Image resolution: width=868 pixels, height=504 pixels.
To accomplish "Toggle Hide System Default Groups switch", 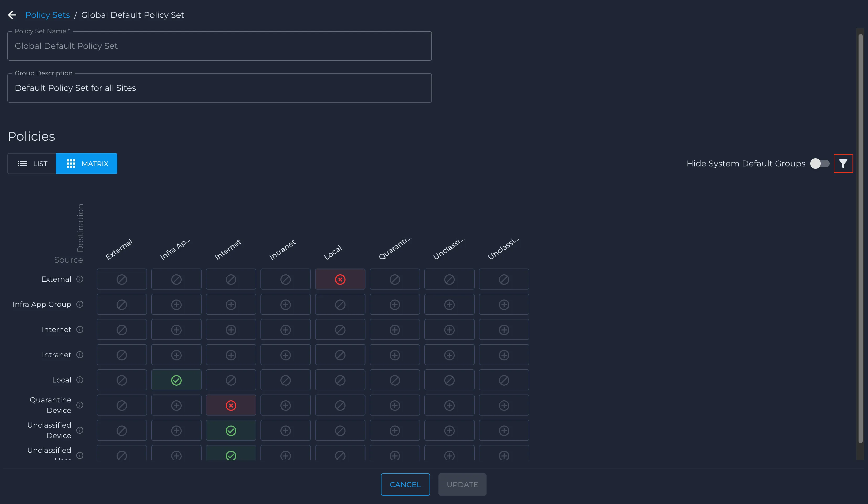I will click(820, 164).
